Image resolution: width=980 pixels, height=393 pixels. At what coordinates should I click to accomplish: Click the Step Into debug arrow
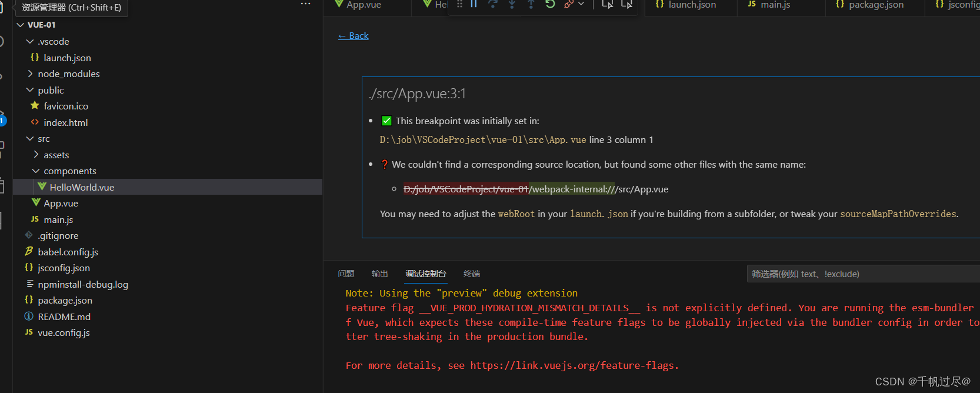point(512,4)
